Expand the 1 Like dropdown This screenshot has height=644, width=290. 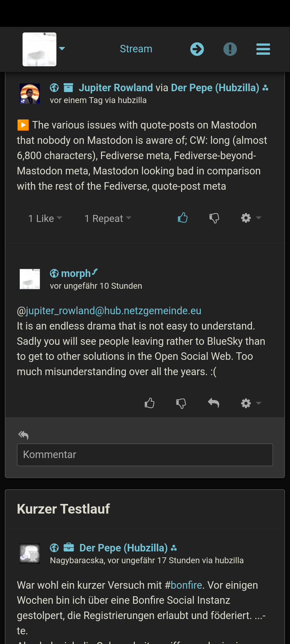point(45,218)
